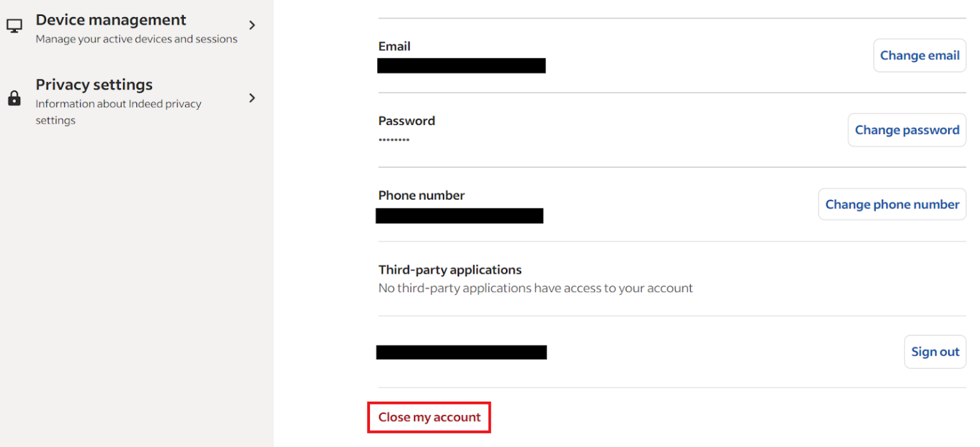Click the Change password button

(907, 129)
